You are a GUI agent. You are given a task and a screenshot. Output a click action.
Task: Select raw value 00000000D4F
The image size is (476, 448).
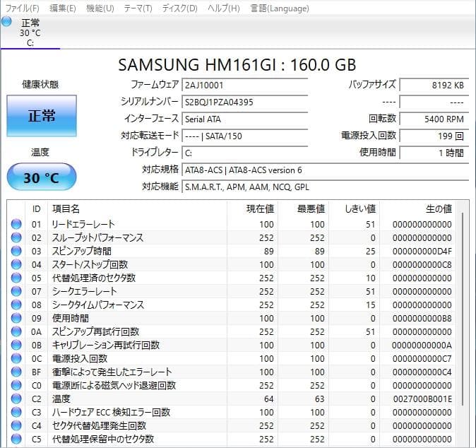[422, 251]
